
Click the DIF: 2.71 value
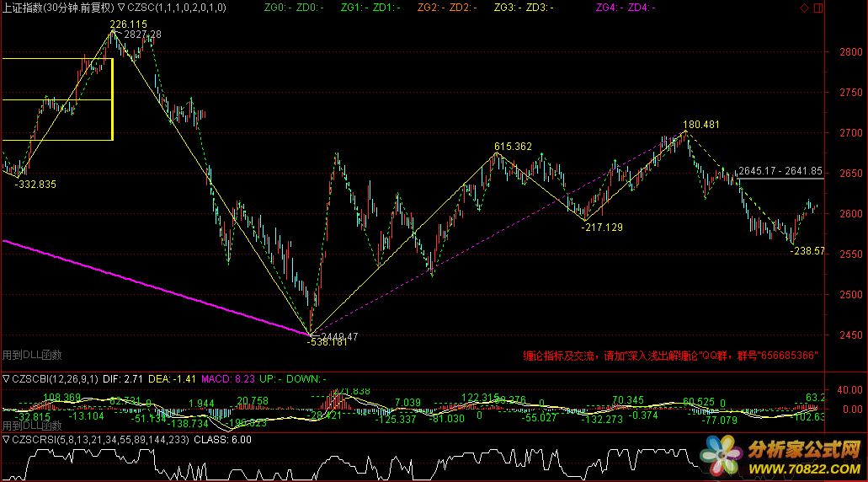pyautogui.click(x=122, y=379)
